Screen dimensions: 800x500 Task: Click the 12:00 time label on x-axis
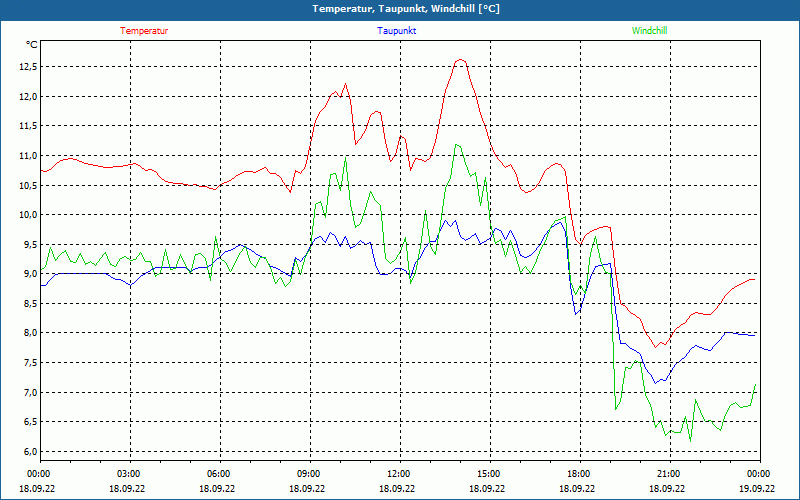[x=401, y=474]
